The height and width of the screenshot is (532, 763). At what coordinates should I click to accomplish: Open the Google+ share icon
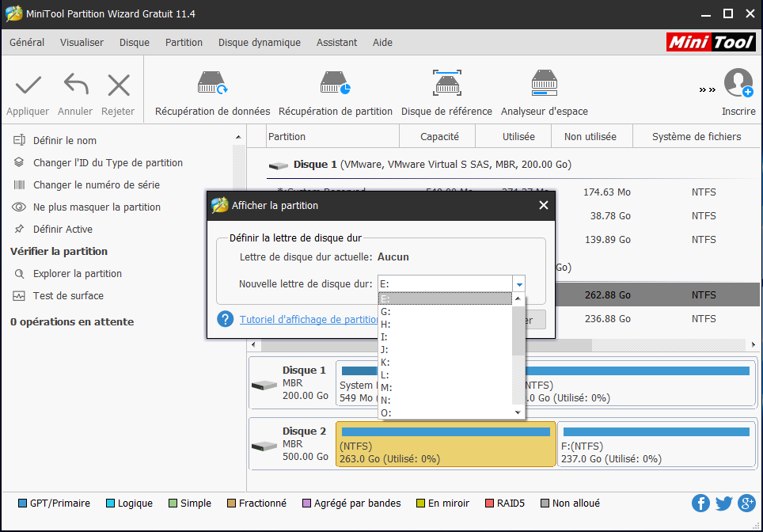coord(746,503)
